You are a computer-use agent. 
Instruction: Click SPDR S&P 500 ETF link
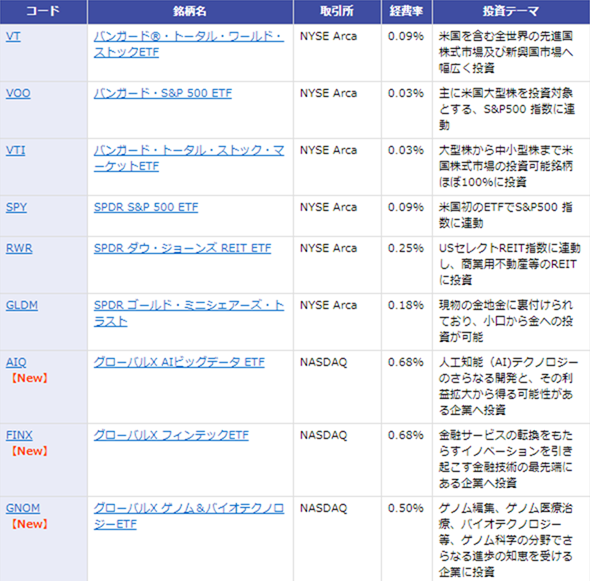[146, 207]
